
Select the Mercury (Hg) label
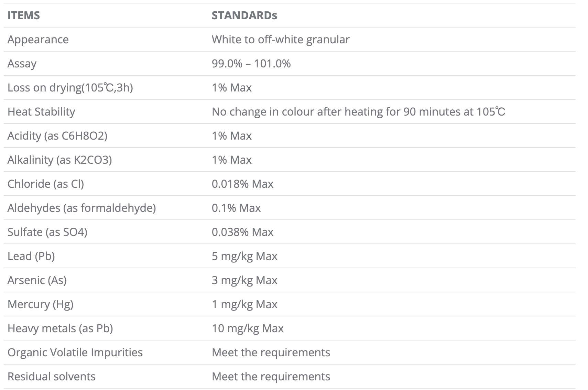[x=41, y=304]
